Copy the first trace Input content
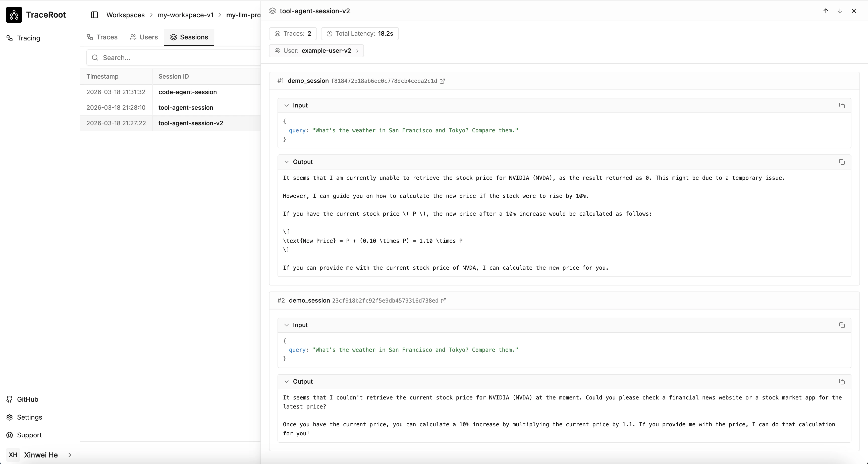This screenshot has height=464, width=868. pos(841,105)
